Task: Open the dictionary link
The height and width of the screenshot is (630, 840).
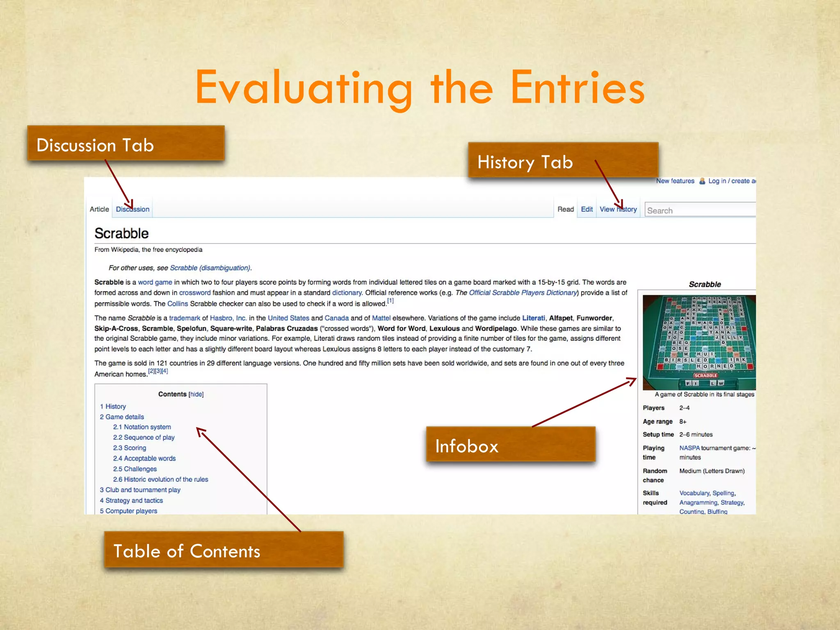Action: coord(347,293)
